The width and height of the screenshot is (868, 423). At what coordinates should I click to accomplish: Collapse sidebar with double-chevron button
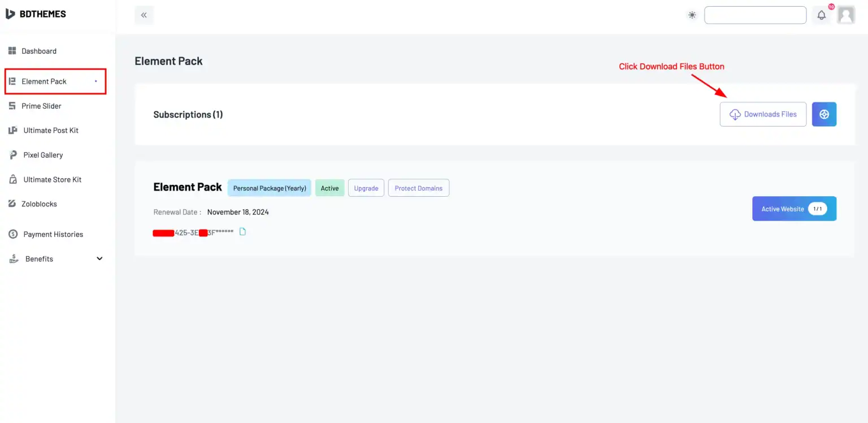(x=144, y=15)
